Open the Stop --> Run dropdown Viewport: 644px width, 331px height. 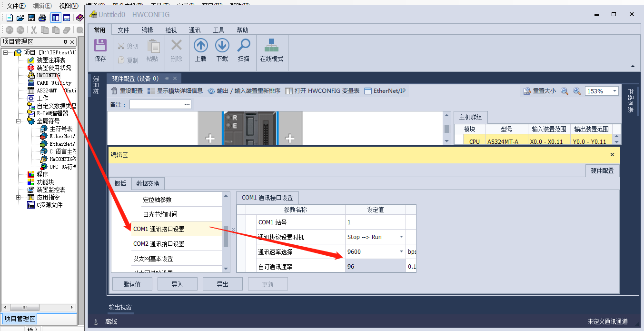[401, 237]
